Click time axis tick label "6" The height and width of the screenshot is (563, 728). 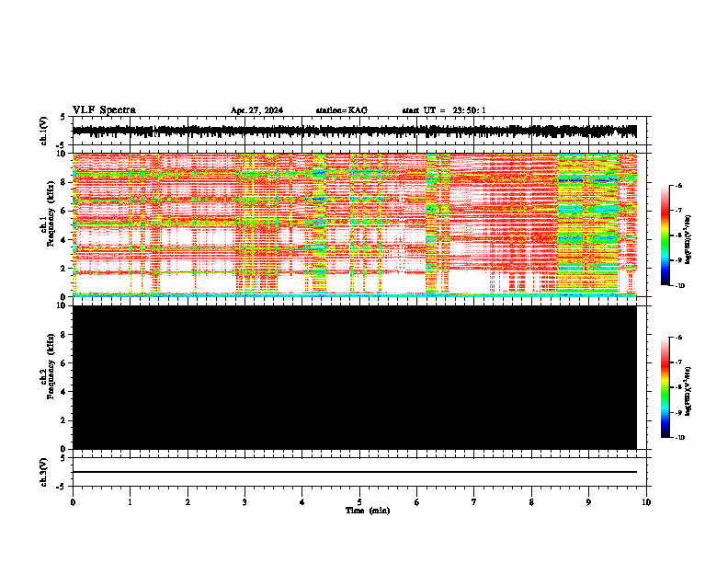tap(417, 502)
